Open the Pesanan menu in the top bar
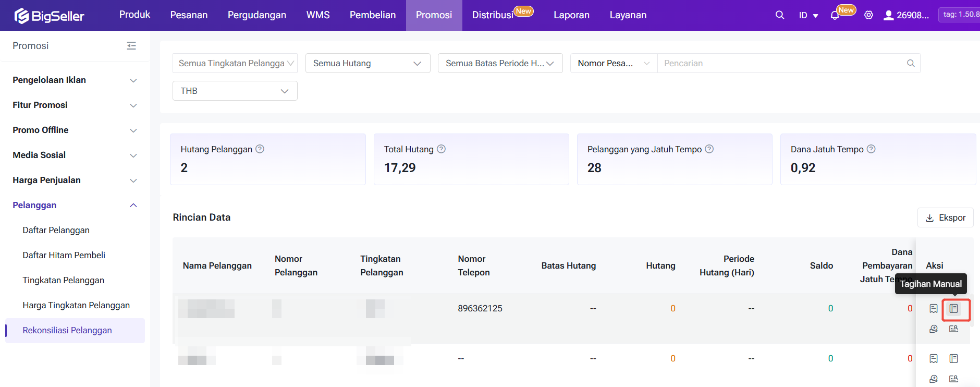Screen dimensions: 980x387 pyautogui.click(x=189, y=15)
